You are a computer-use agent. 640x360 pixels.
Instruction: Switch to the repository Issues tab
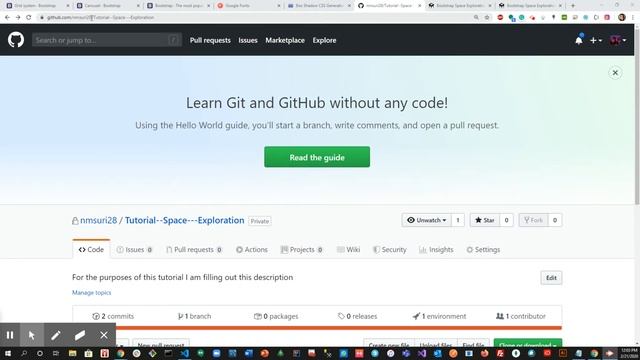pos(135,249)
